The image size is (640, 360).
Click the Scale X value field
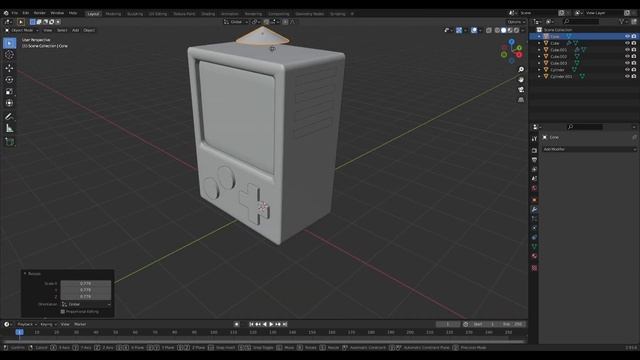pos(86,283)
